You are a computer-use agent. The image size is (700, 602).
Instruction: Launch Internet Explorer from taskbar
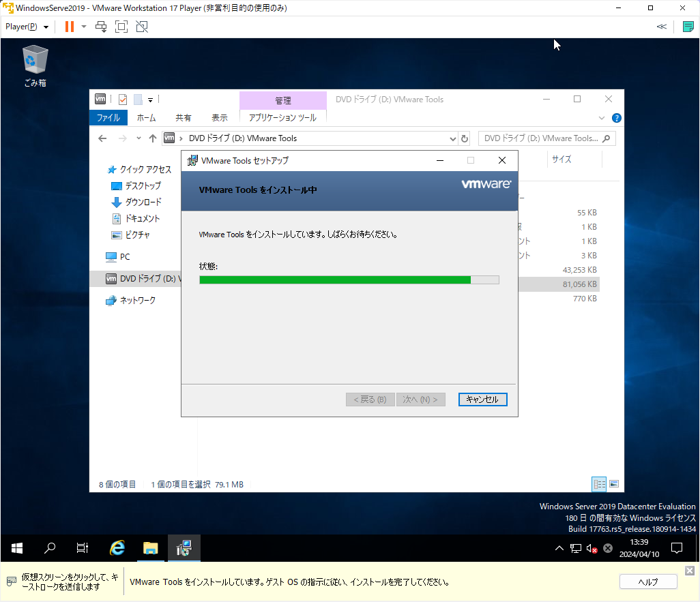[x=117, y=548]
